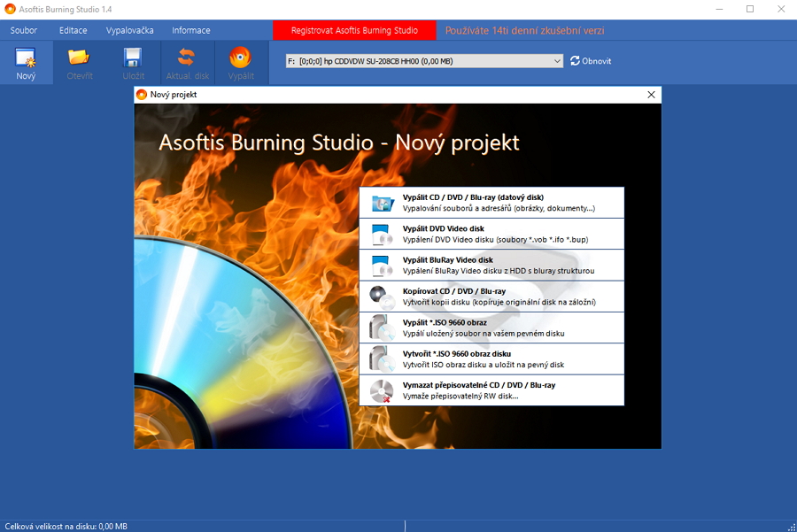
Task: Click the window resize grip in status bar
Action: coord(792,527)
